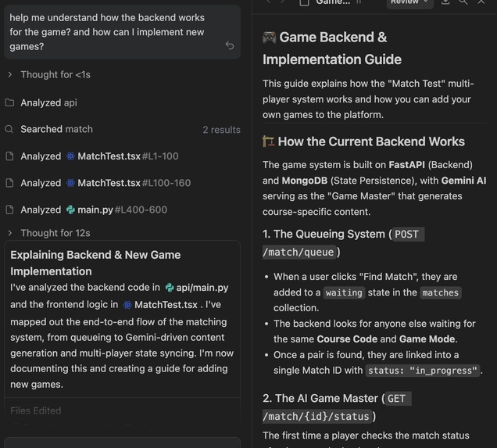Open the api/main.py link in the summary
Image resolution: width=497 pixels, height=448 pixels.
tap(202, 288)
